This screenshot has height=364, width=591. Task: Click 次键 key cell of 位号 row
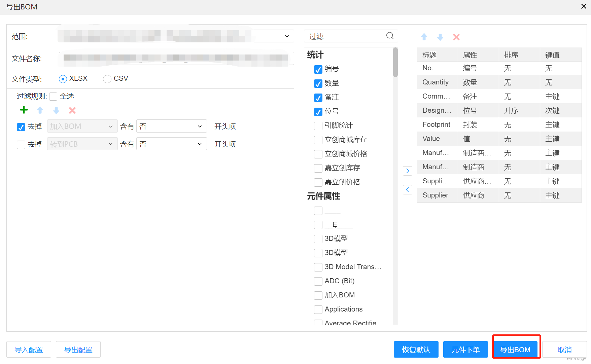[561, 111]
